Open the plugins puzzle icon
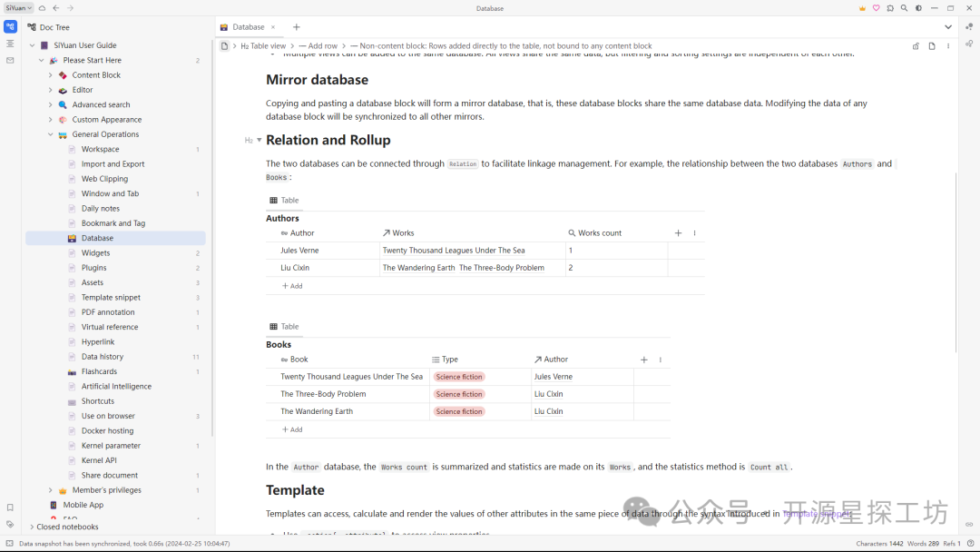 point(890,8)
